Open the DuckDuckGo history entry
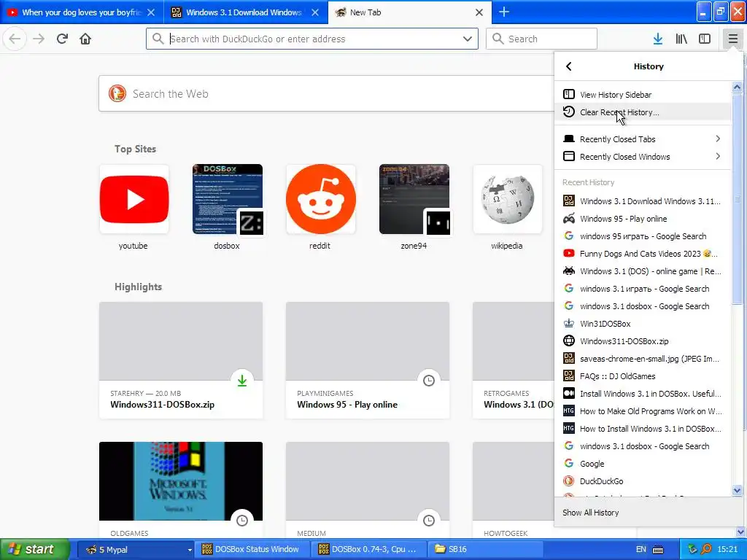Image resolution: width=747 pixels, height=560 pixels. [x=642, y=481]
